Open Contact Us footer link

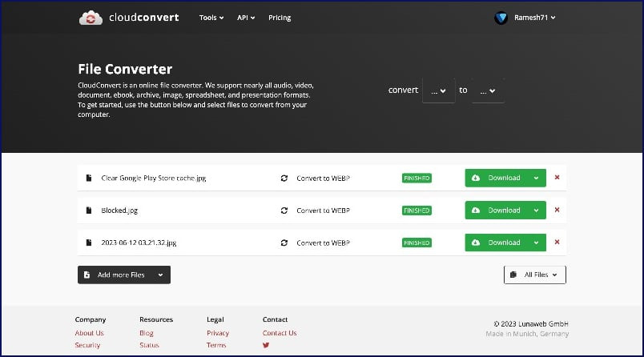(x=280, y=333)
